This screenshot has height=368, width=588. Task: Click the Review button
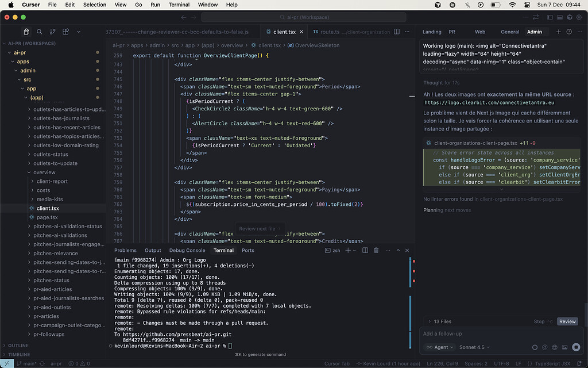pyautogui.click(x=567, y=321)
